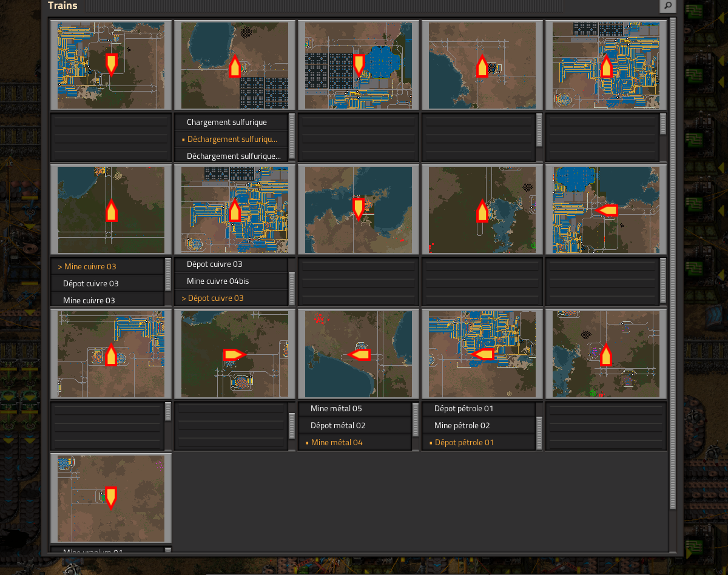Image resolution: width=728 pixels, height=575 pixels.
Task: Open the single train thumbnail in the bottom row
Action: click(x=111, y=498)
